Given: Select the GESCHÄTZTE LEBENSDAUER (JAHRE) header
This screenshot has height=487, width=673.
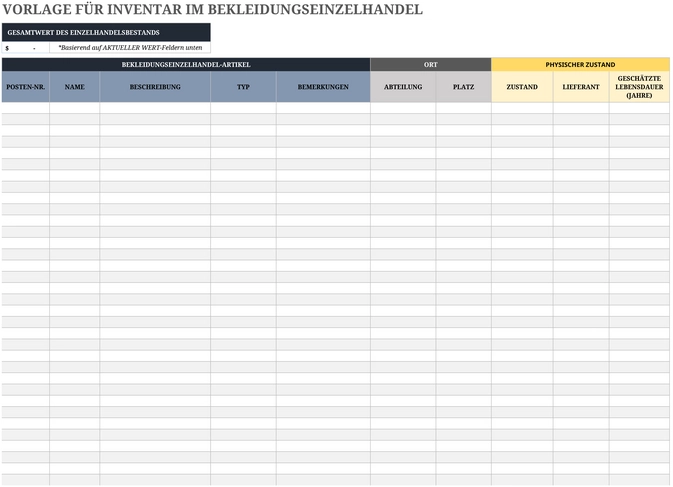Looking at the screenshot, I should (640, 87).
